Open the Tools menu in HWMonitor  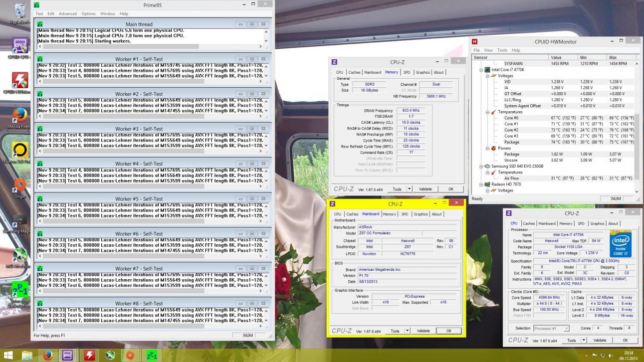[502, 50]
